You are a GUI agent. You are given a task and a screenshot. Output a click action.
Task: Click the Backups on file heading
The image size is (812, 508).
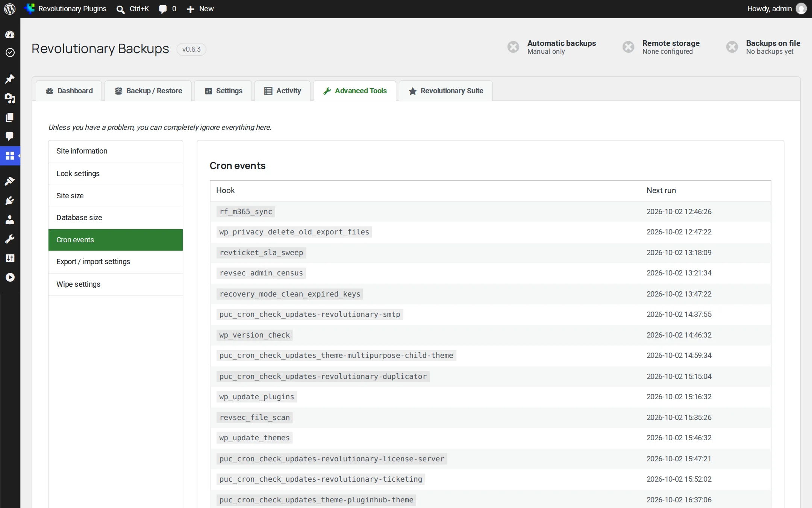point(773,43)
